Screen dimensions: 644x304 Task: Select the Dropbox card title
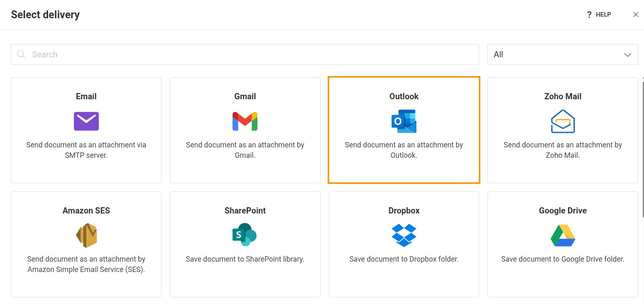coord(404,211)
